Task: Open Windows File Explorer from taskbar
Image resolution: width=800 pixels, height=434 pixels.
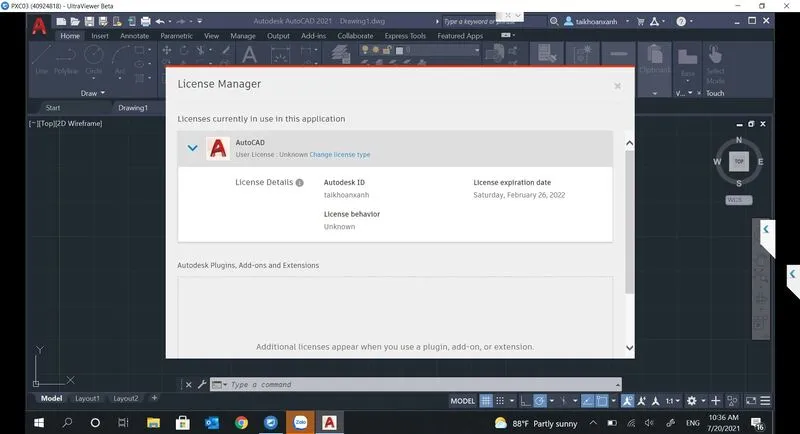Action: [x=153, y=423]
